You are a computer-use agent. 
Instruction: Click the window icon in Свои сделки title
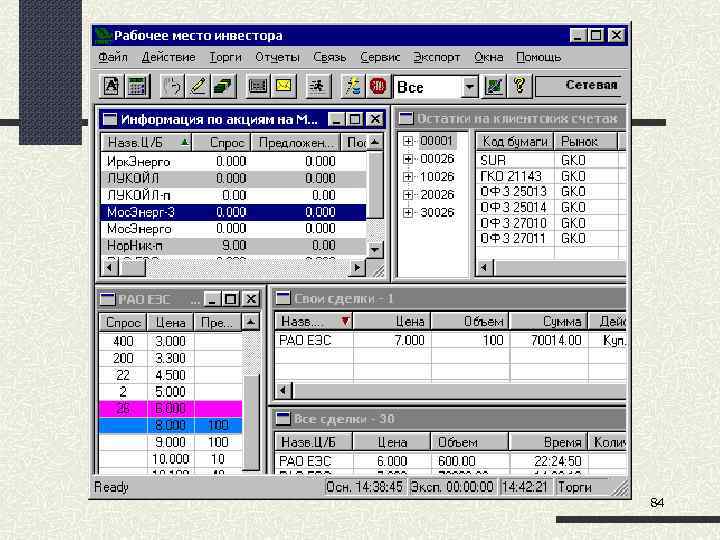pyautogui.click(x=283, y=298)
